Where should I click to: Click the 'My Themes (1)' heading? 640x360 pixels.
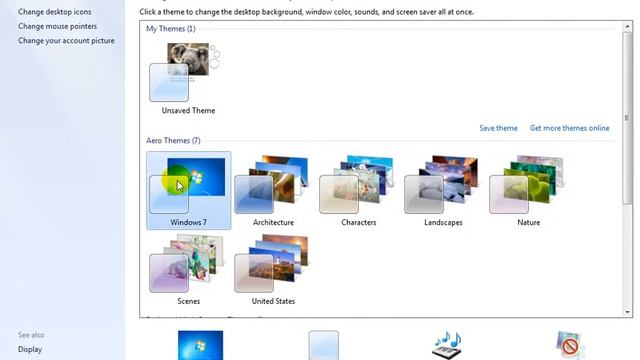click(171, 29)
